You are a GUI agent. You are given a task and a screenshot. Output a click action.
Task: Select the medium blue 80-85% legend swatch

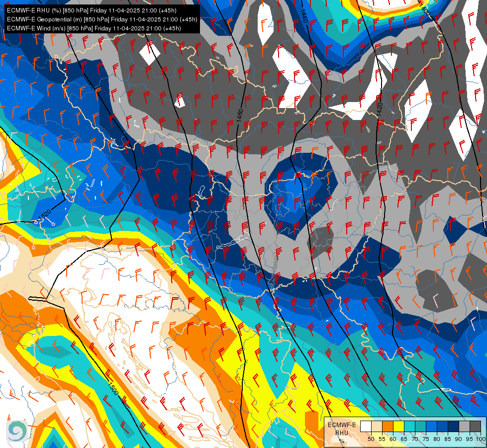(x=443, y=426)
